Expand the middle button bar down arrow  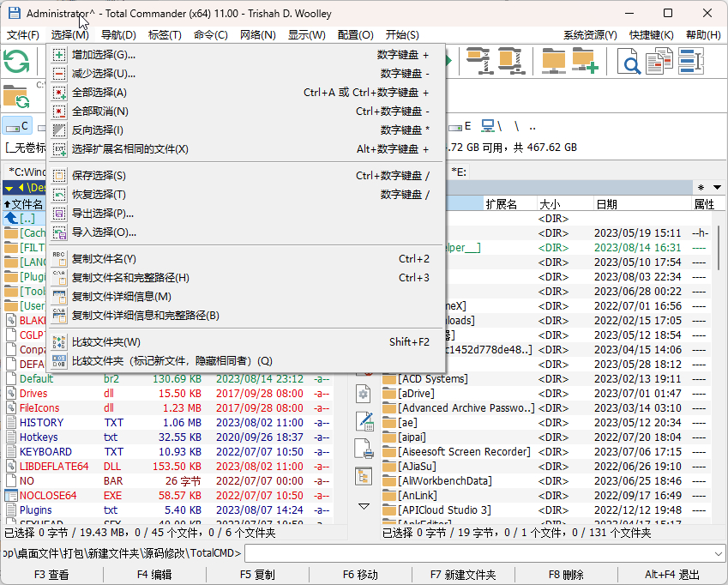coord(364,505)
